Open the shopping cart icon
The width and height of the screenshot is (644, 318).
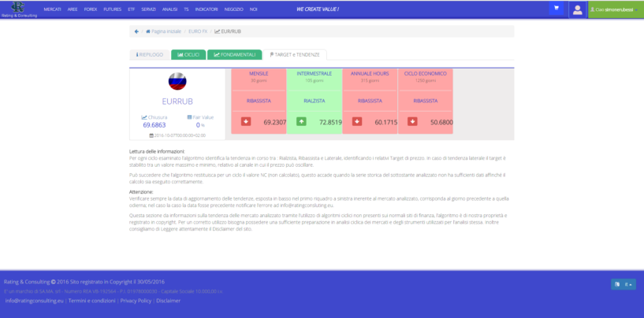[556, 9]
